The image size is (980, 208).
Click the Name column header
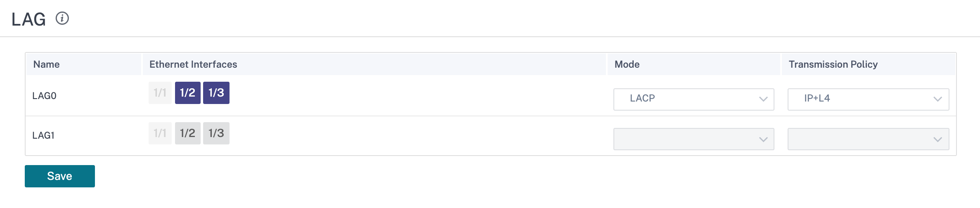point(46,64)
